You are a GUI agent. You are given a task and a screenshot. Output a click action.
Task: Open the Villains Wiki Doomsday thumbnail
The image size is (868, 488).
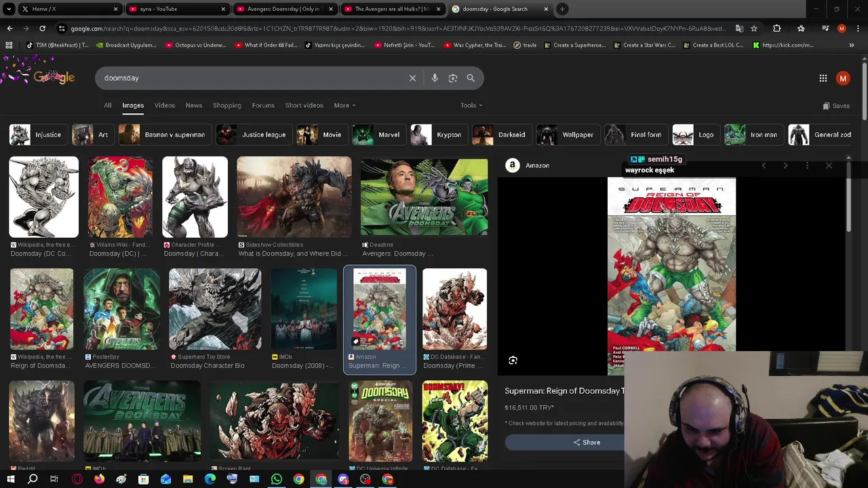(x=120, y=197)
